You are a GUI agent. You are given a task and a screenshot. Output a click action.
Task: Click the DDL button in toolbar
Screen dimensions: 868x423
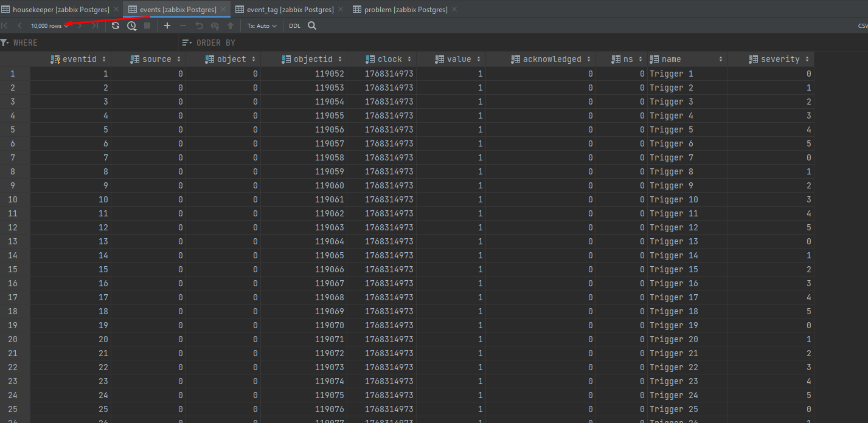click(294, 26)
